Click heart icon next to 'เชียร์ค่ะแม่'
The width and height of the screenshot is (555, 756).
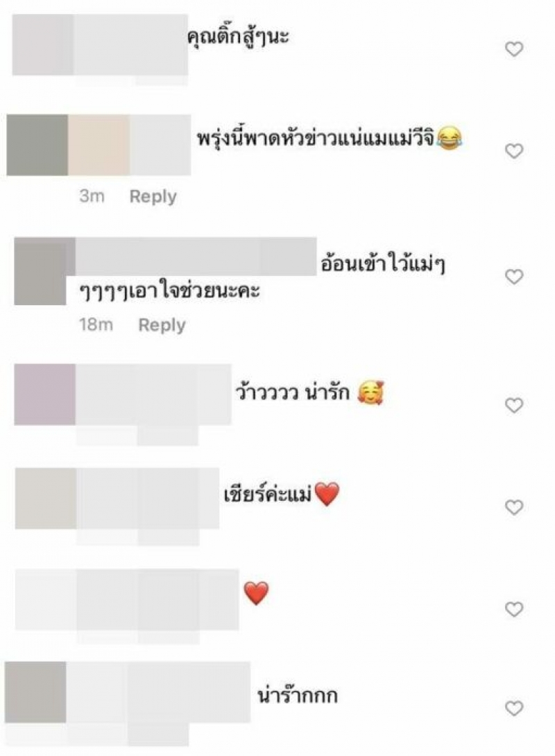tap(514, 507)
